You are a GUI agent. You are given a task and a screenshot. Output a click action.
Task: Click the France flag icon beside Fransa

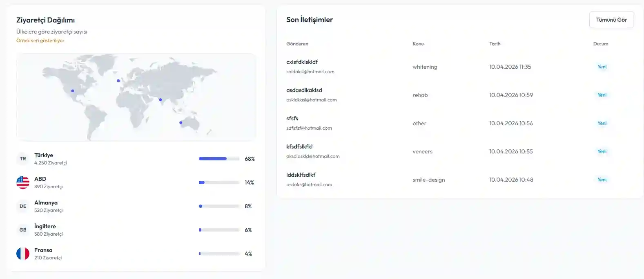click(x=23, y=254)
